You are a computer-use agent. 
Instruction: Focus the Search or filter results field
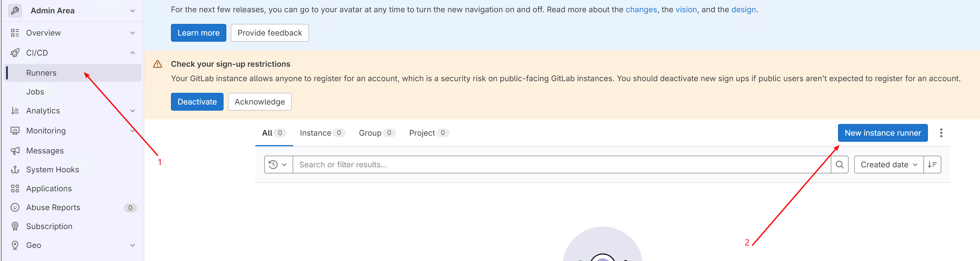559,165
